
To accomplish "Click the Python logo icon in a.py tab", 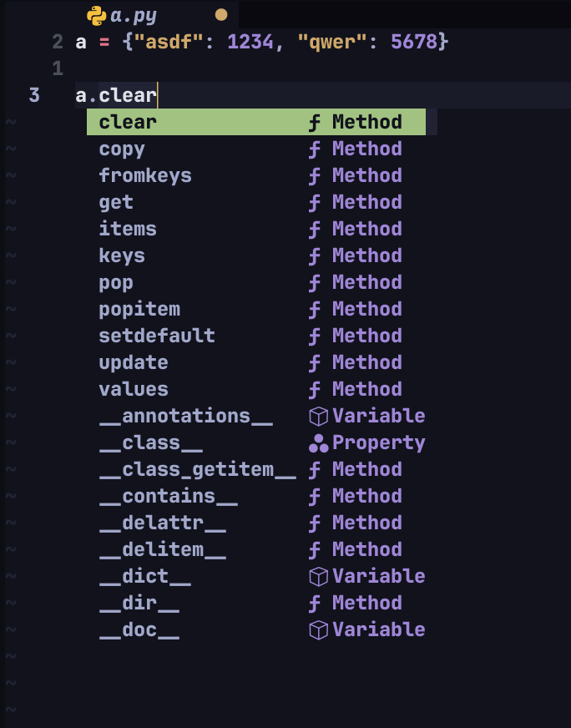I will pyautogui.click(x=96, y=16).
